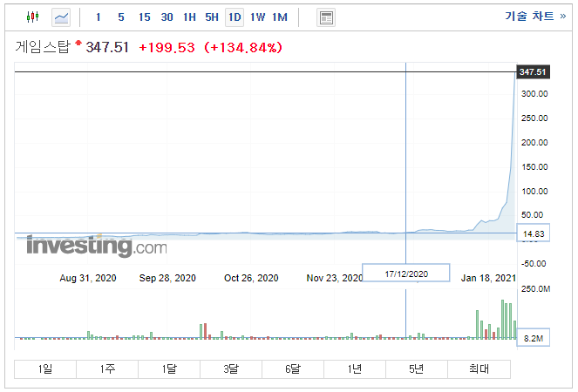Click the +199.53 price change value

167,48
